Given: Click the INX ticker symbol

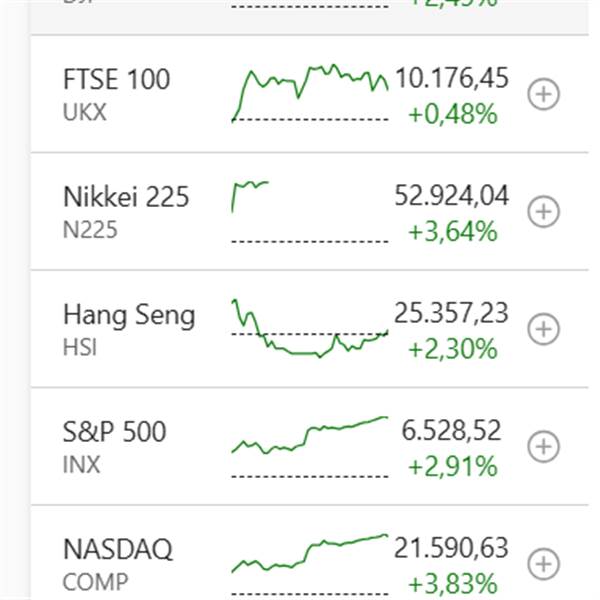Looking at the screenshot, I should pyautogui.click(x=81, y=465).
